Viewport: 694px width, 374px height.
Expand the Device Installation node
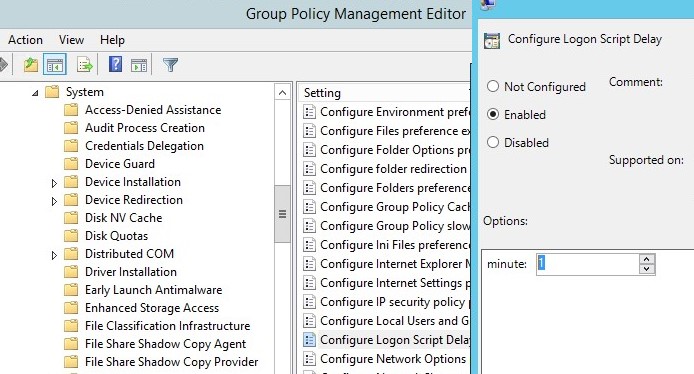(54, 183)
